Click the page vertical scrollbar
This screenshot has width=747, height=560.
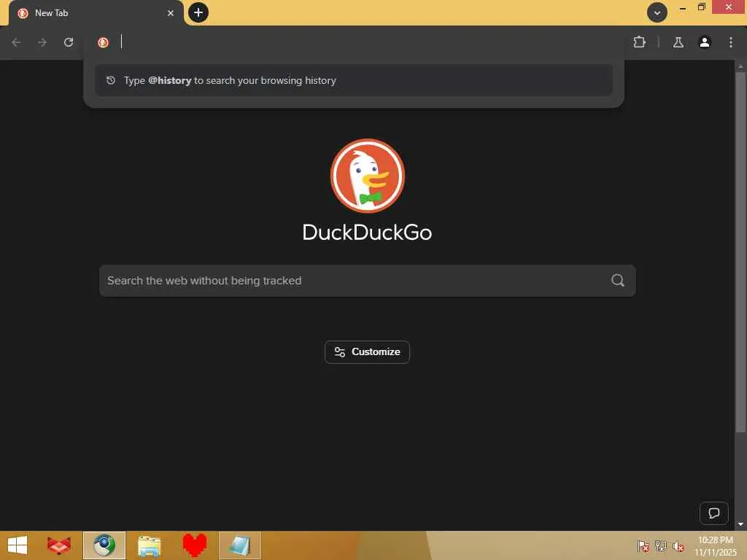point(740,252)
